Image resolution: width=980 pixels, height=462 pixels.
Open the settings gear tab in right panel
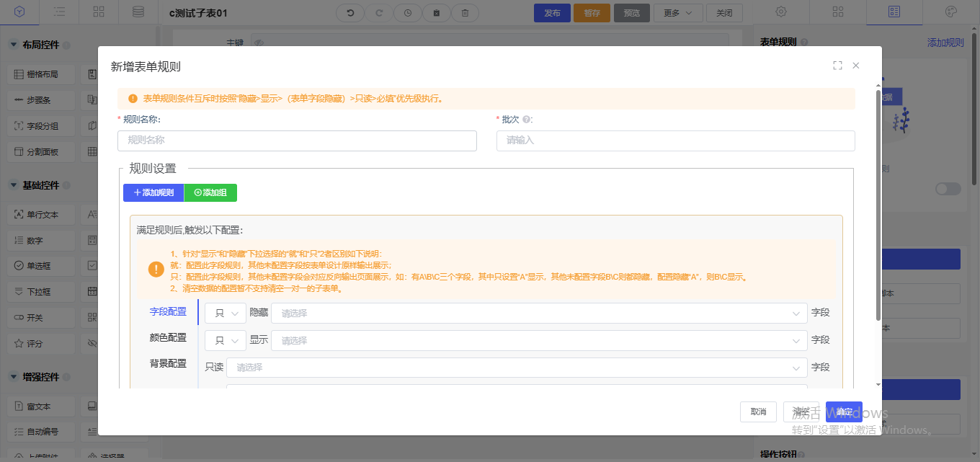coord(781,12)
